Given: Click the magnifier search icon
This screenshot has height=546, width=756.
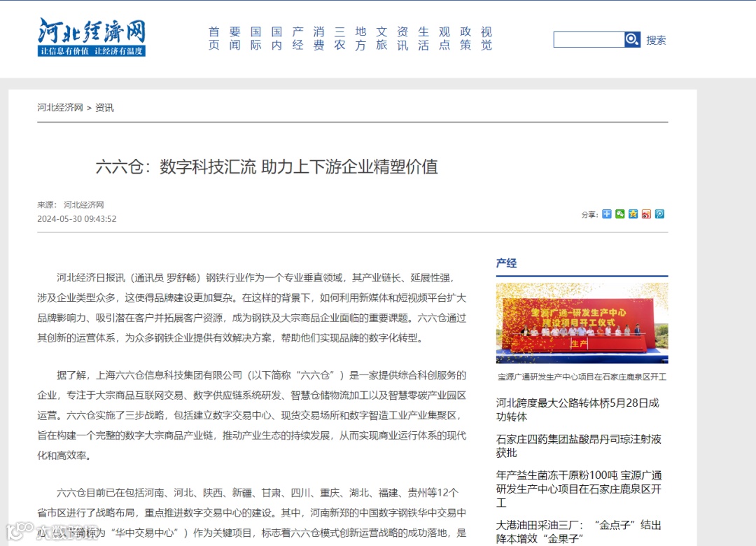Looking at the screenshot, I should pos(632,40).
